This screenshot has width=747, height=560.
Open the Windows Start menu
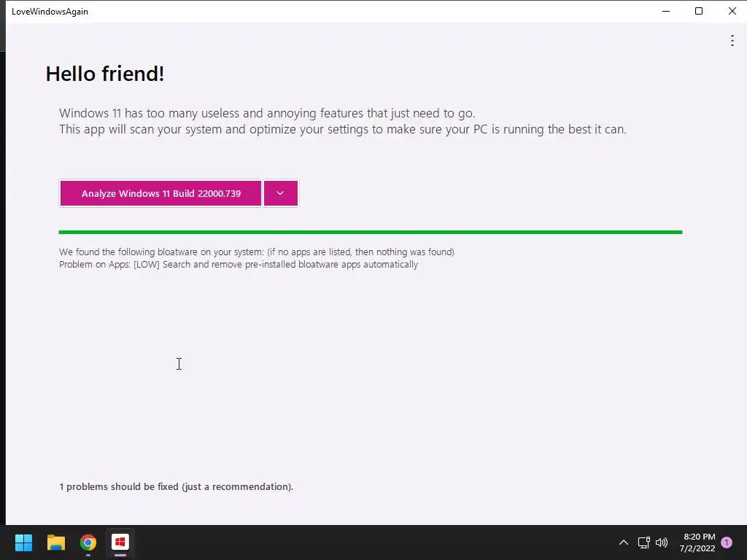[x=23, y=542]
